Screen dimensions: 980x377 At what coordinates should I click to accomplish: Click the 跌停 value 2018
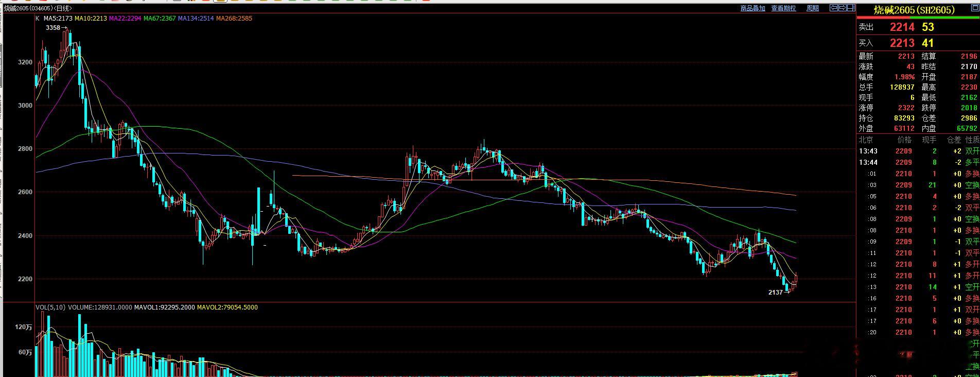pyautogui.click(x=969, y=108)
